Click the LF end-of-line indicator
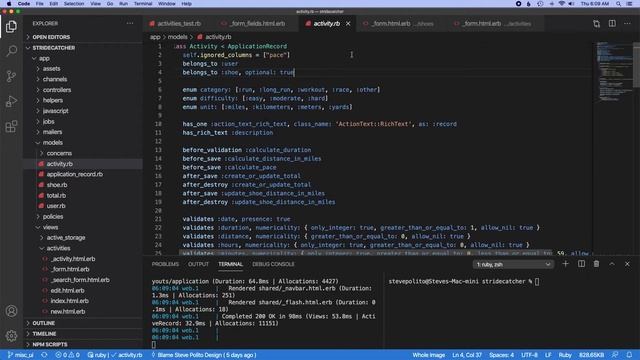 coord(548,355)
